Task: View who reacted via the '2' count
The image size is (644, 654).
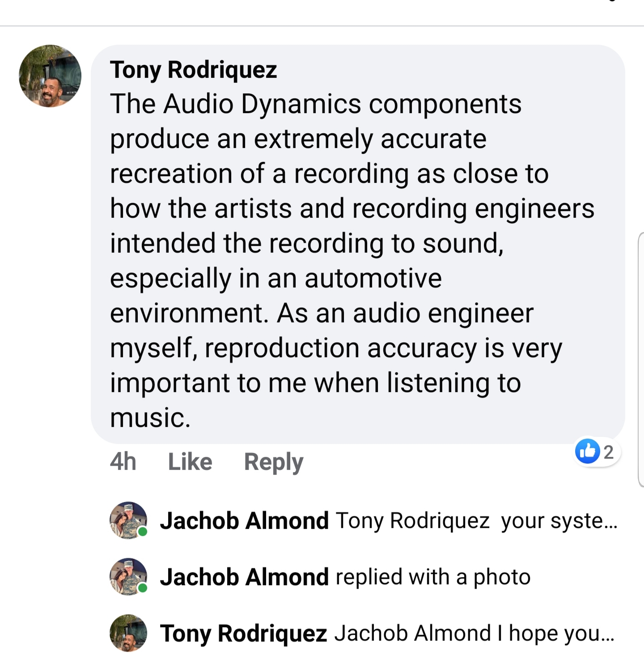Action: 608,452
